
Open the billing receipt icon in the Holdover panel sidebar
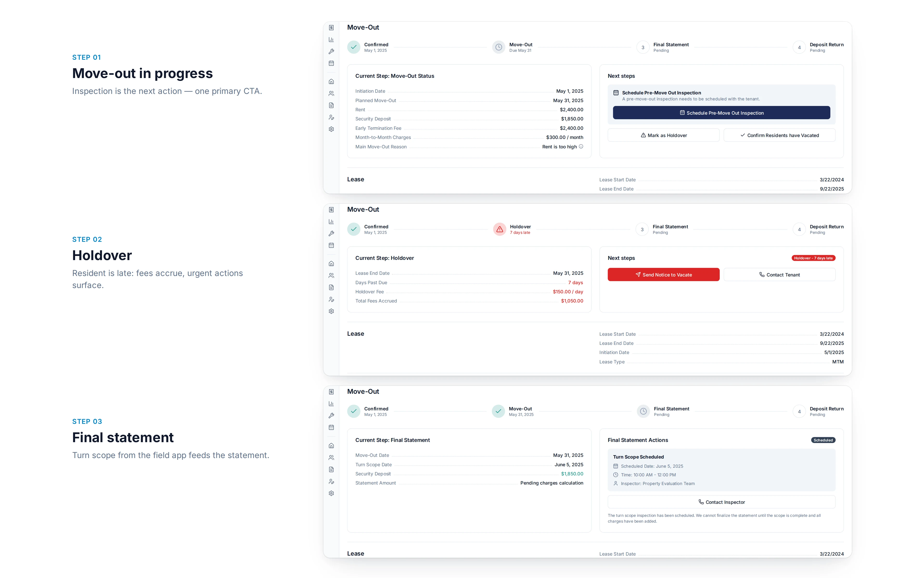331,210
